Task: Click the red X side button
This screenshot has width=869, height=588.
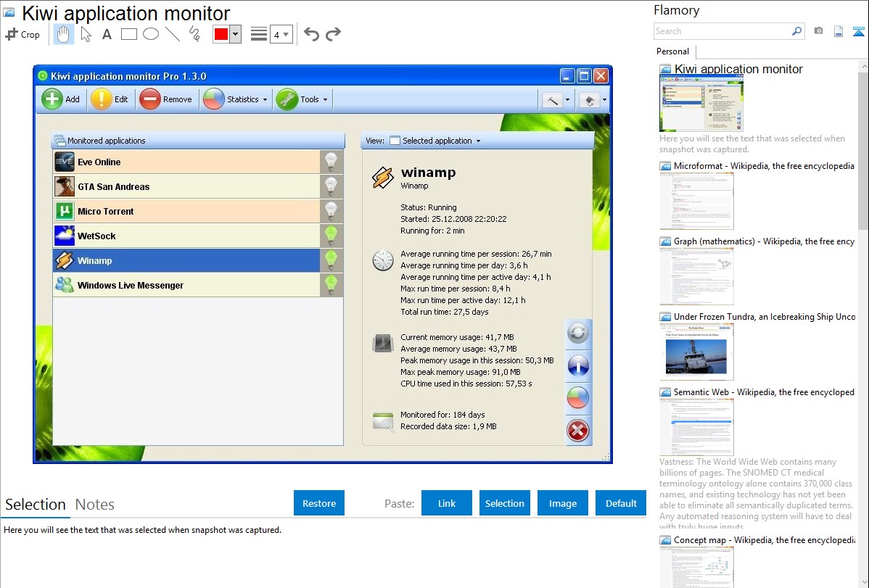Action: (578, 431)
